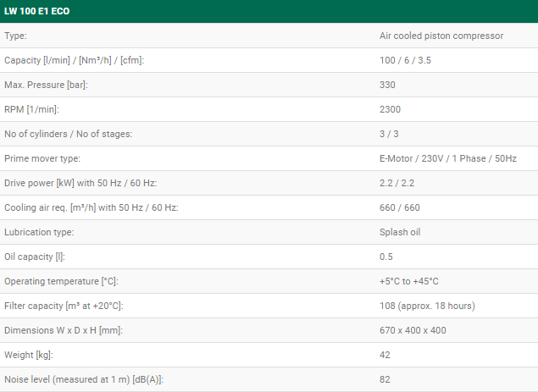Click the +5°C to +45°C temperature value
Image resolution: width=538 pixels, height=392 pixels.
[x=409, y=281]
